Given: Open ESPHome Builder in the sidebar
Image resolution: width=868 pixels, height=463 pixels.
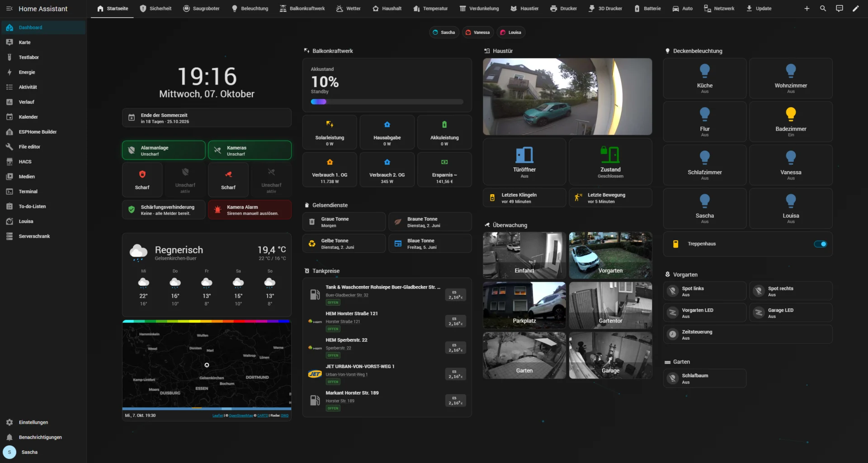Looking at the screenshot, I should [43, 132].
